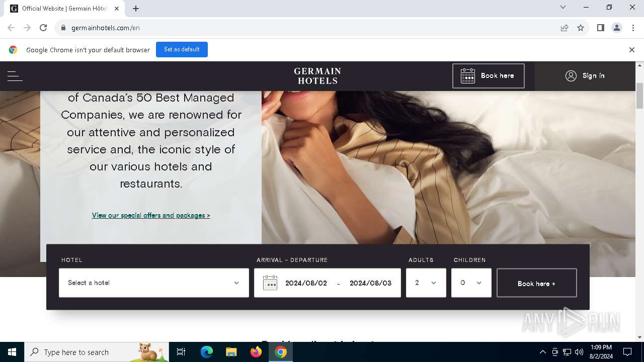Bookmark this page with the star icon
644x362 pixels.
pos(581,28)
